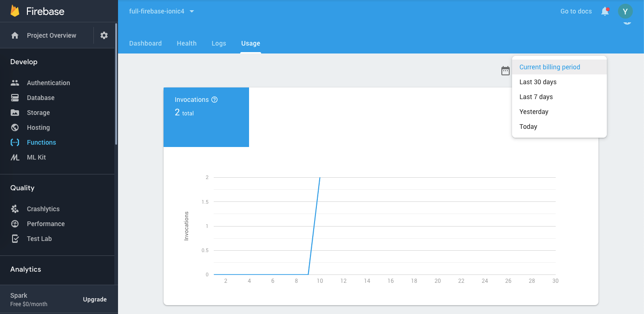Open the Go to docs link
The image size is (644, 314).
576,11
